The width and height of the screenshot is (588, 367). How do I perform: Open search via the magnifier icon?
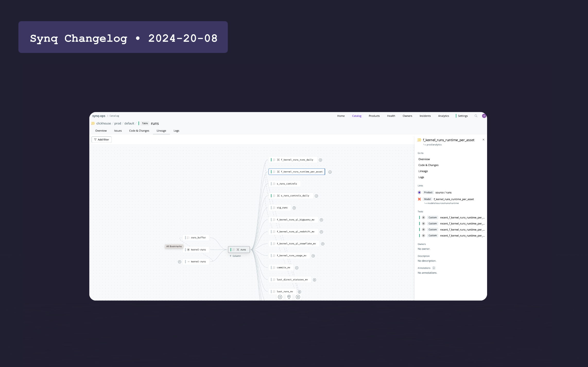coord(476,116)
